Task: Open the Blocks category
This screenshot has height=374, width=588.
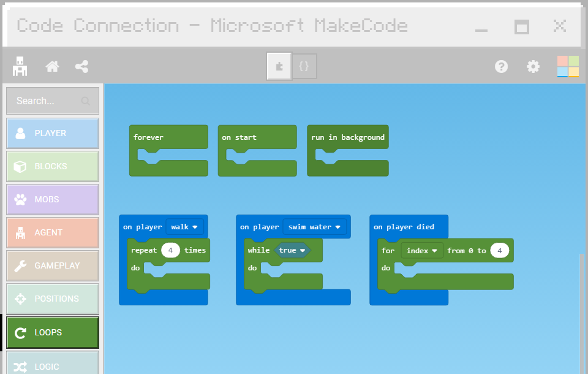Action: tap(53, 166)
